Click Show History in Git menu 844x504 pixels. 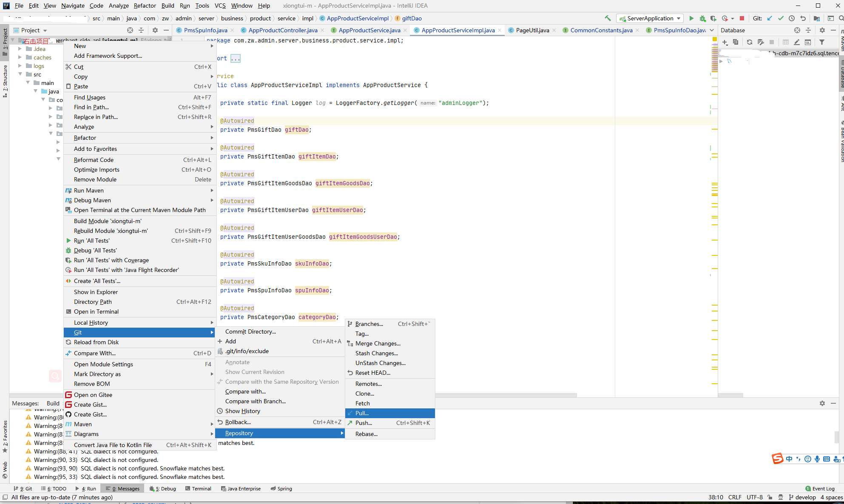click(x=280, y=411)
